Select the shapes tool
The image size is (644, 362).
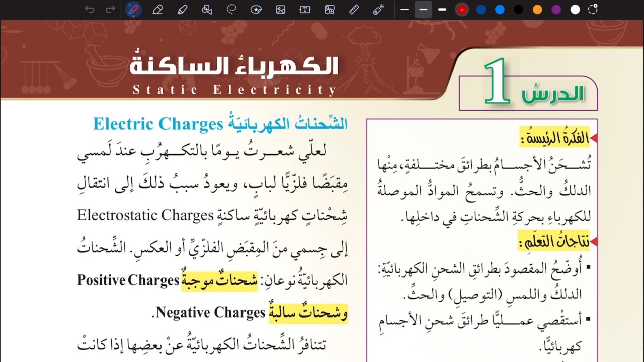coord(207,10)
